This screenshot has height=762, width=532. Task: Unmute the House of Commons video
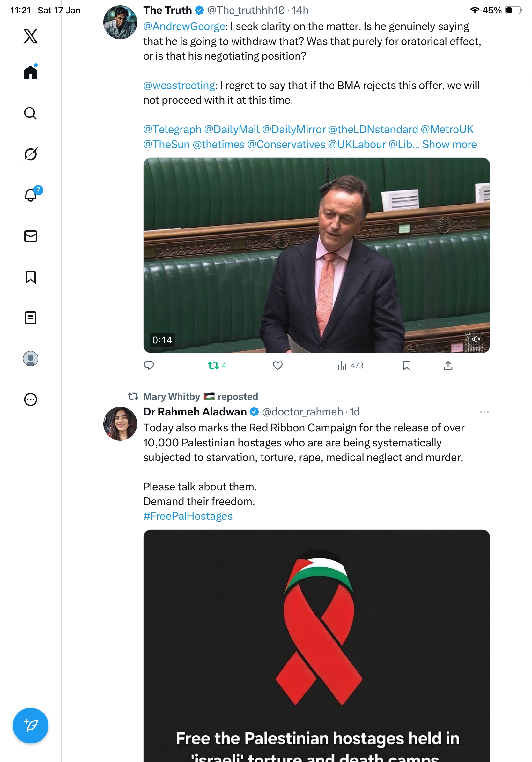pyautogui.click(x=476, y=339)
